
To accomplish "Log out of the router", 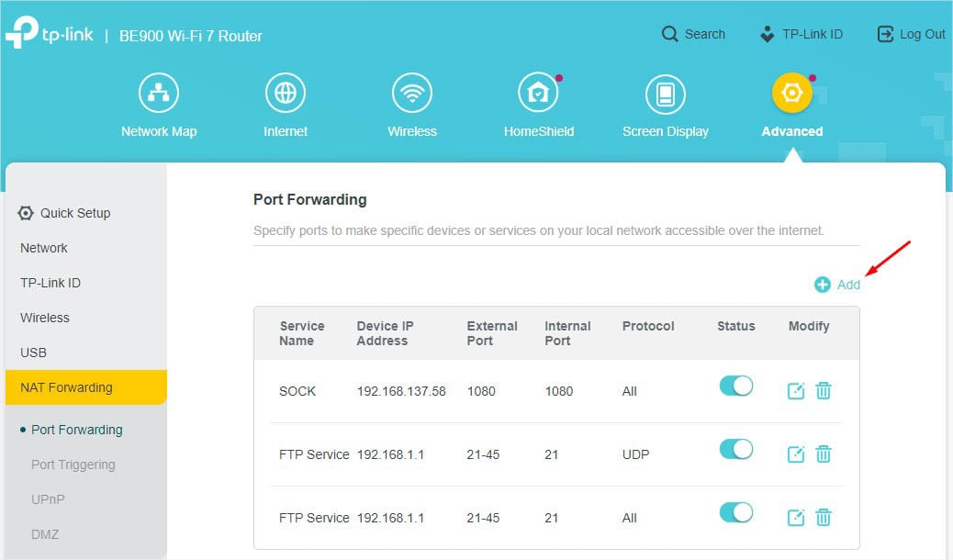I will [x=910, y=33].
